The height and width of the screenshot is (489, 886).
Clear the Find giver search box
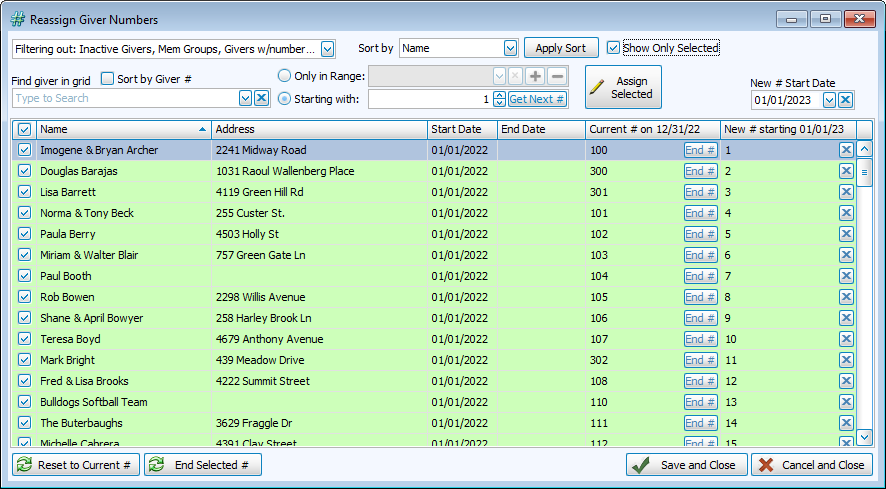tap(261, 98)
